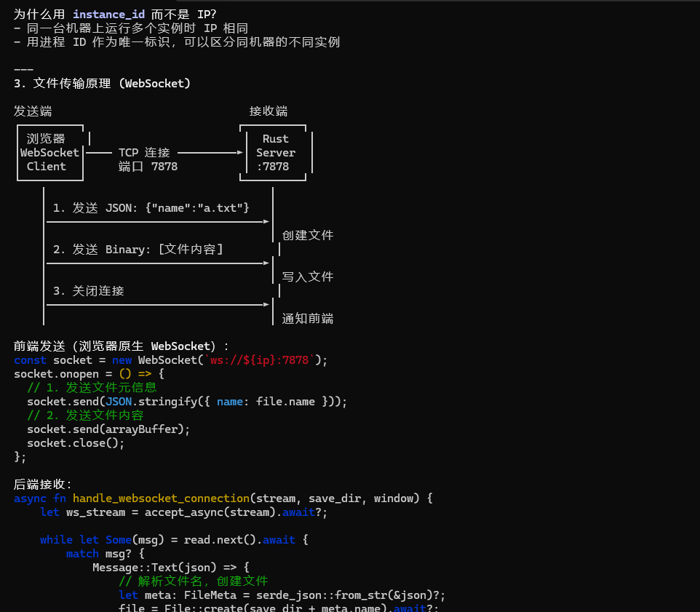Click the 创建文件 label in diagram
The image size is (700, 612).
tap(308, 236)
